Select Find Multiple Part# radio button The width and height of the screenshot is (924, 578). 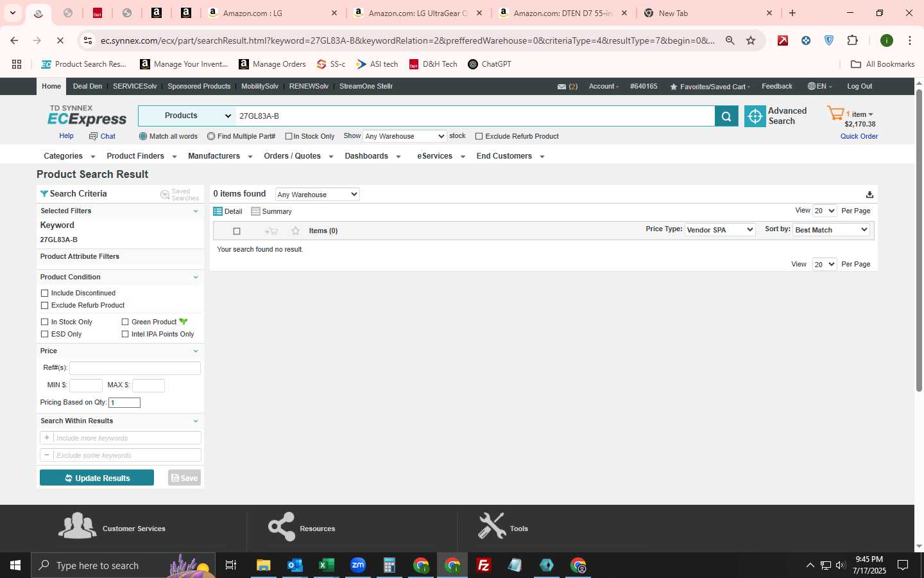point(211,136)
